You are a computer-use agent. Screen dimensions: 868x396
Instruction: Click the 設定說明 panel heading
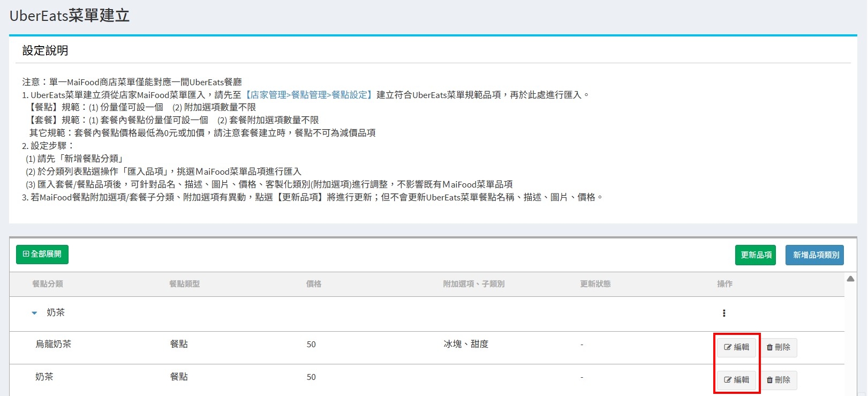[46, 51]
